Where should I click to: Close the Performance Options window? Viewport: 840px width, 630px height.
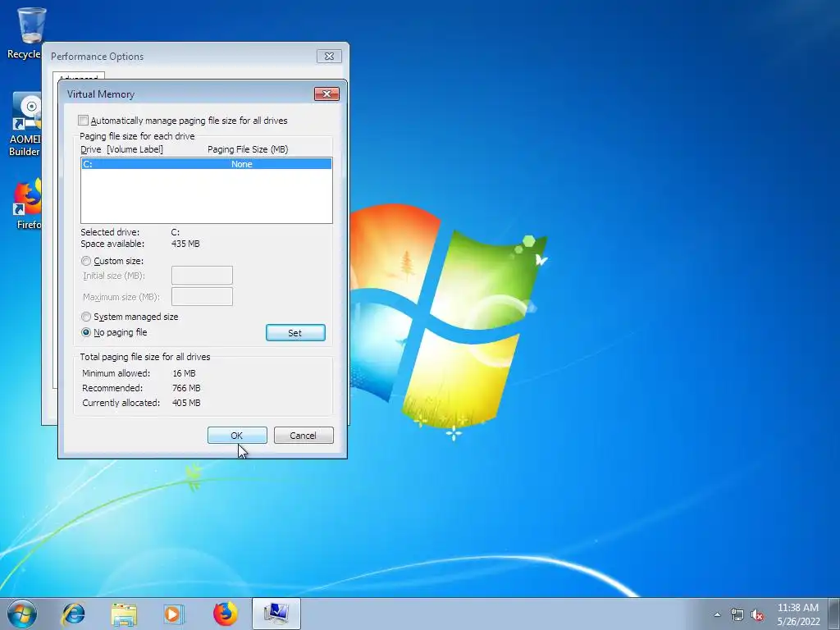click(x=329, y=57)
